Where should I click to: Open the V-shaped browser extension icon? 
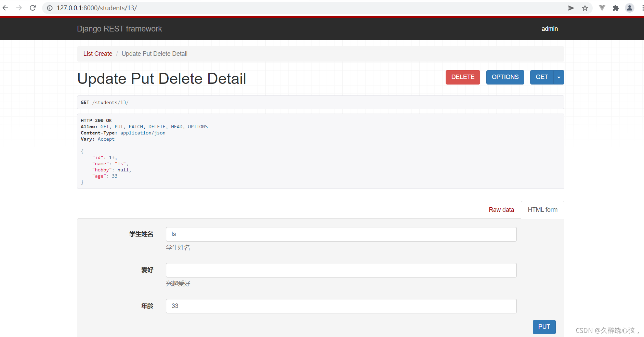602,8
